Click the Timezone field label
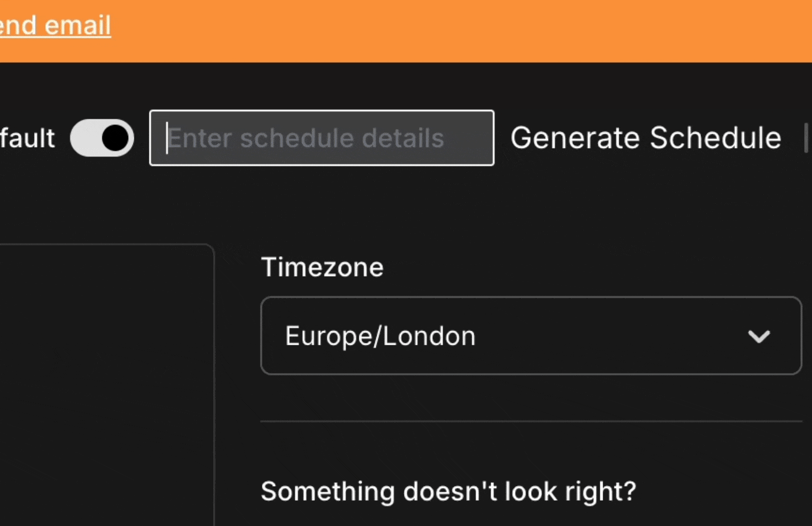812x526 pixels. click(322, 267)
